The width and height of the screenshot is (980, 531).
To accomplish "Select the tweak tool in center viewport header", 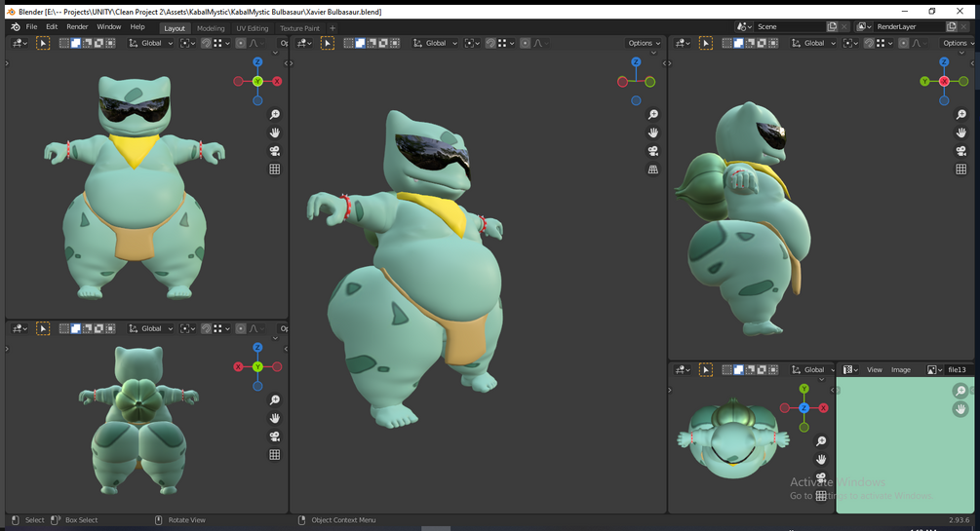I will click(x=327, y=43).
